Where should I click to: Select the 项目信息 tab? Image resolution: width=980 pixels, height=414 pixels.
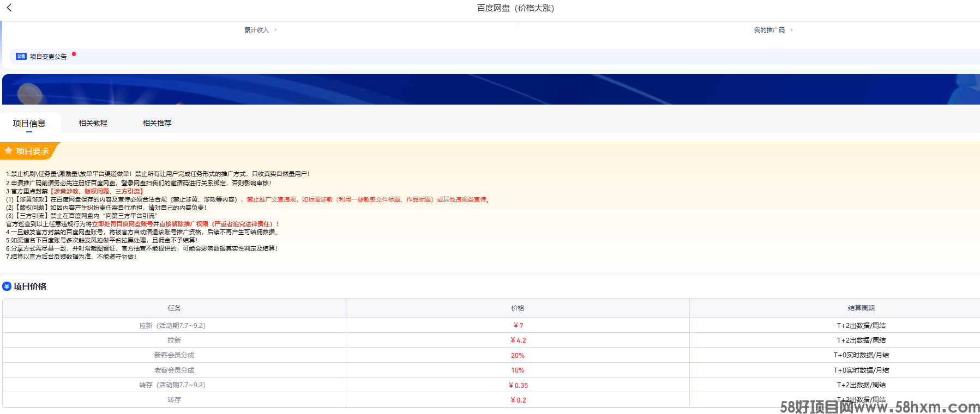(x=29, y=123)
